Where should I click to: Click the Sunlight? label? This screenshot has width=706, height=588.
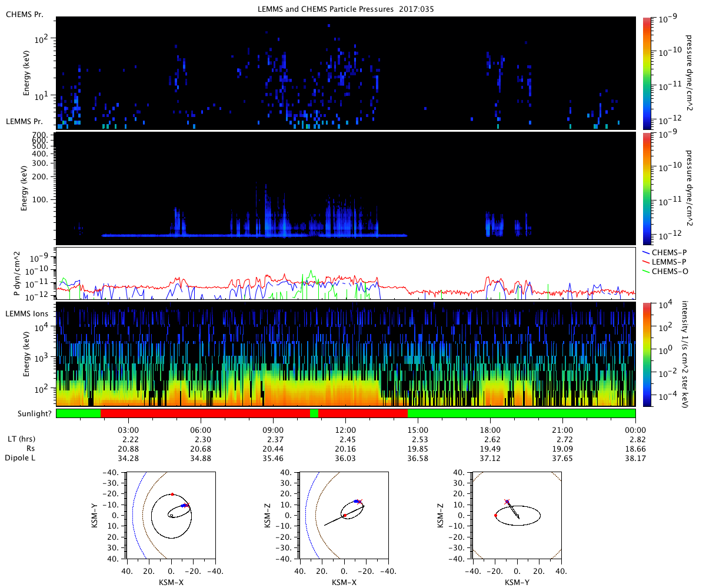coord(28,413)
